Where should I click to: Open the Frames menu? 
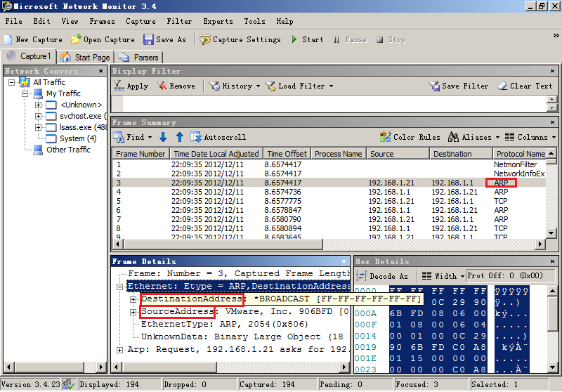[x=102, y=22]
